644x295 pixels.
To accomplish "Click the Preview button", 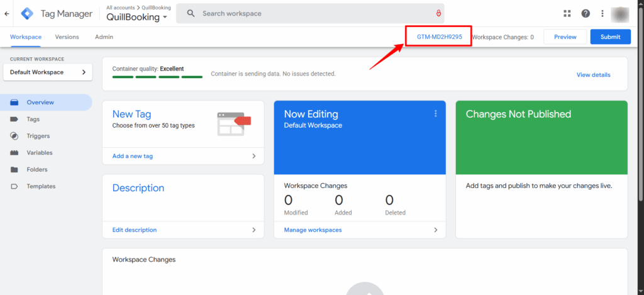I will 565,37.
